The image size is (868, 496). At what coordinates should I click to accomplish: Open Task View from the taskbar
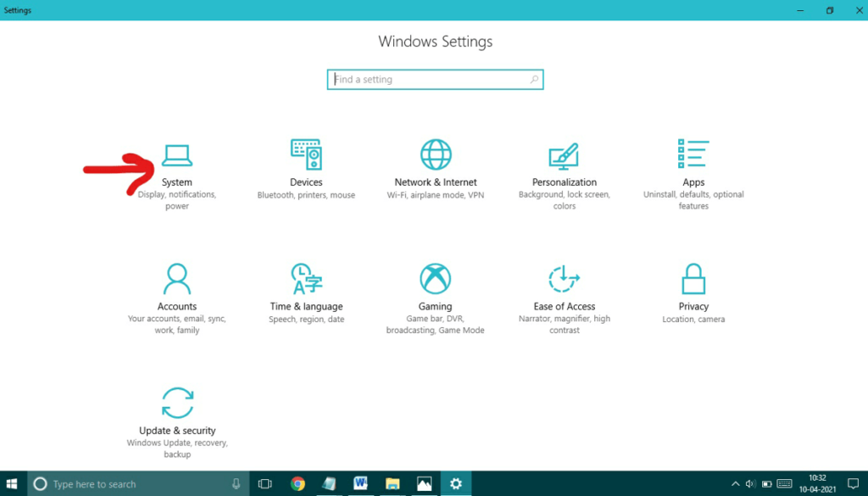[x=264, y=484]
